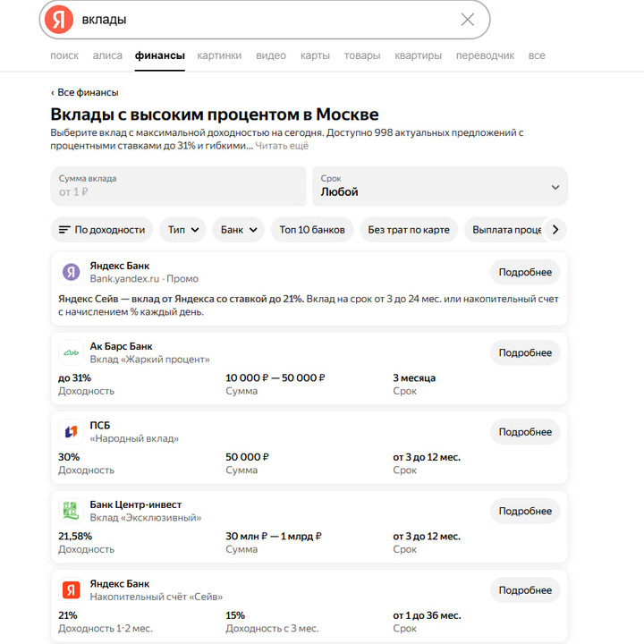Focus the search box containing вклады

tap(265, 20)
